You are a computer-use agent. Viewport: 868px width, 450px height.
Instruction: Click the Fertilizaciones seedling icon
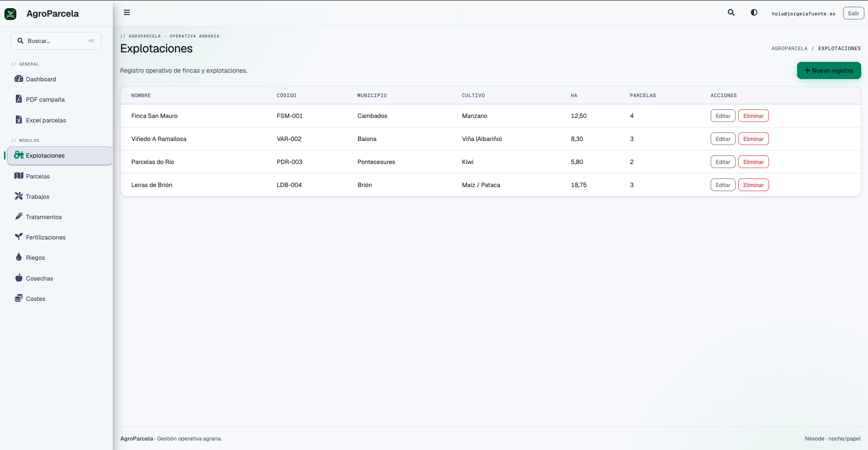19,237
